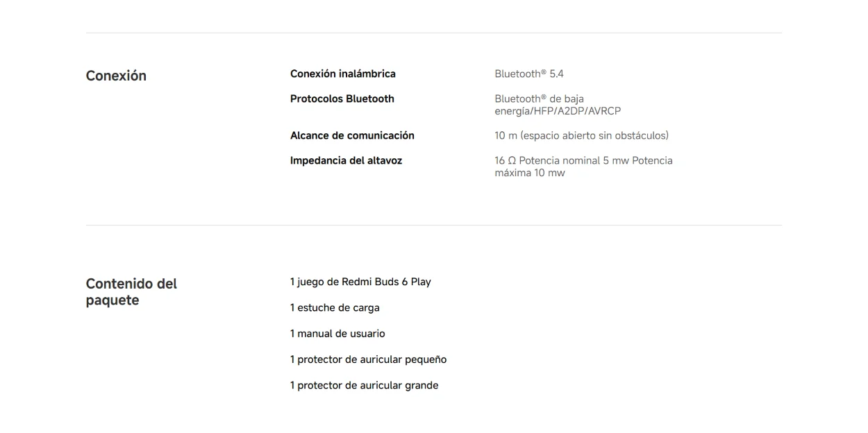This screenshot has width=868, height=433.
Task: Click the top divider above Conexión
Action: 434,33
